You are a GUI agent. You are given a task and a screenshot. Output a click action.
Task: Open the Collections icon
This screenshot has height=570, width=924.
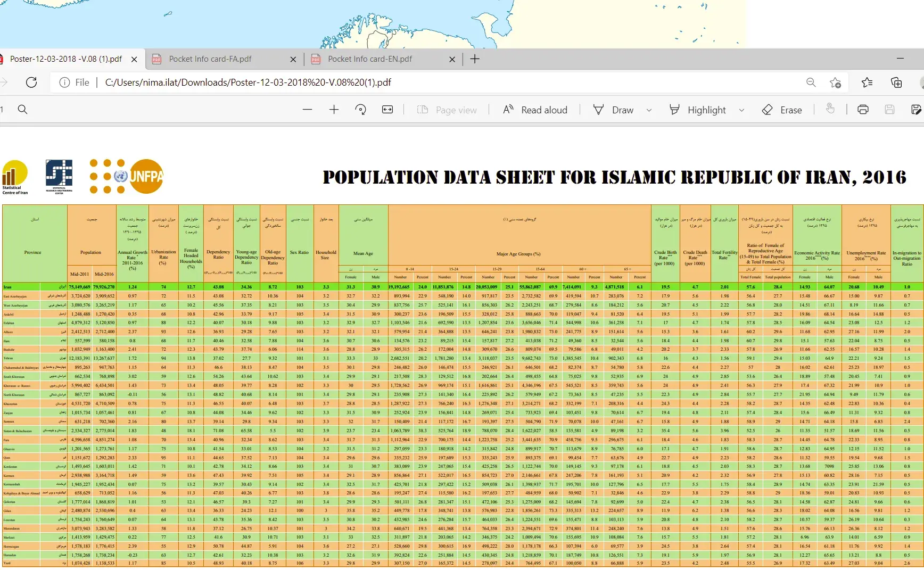tap(896, 82)
